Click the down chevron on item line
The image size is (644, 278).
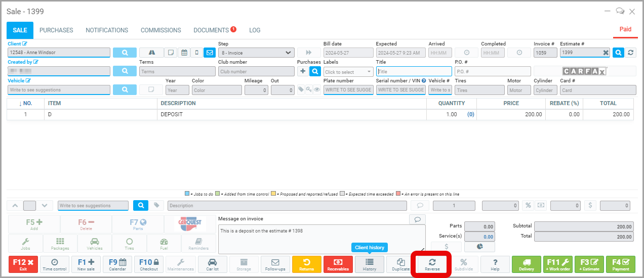click(x=45, y=206)
